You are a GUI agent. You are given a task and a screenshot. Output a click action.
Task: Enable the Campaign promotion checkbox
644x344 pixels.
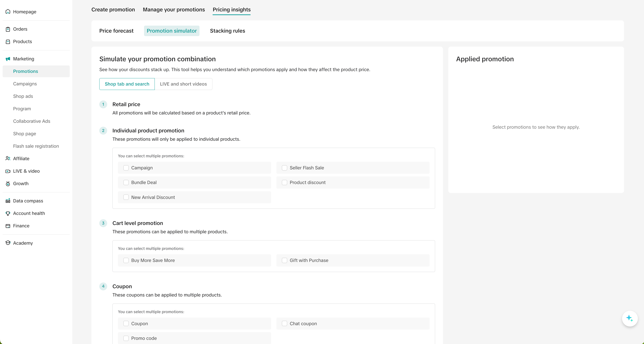[x=126, y=168]
